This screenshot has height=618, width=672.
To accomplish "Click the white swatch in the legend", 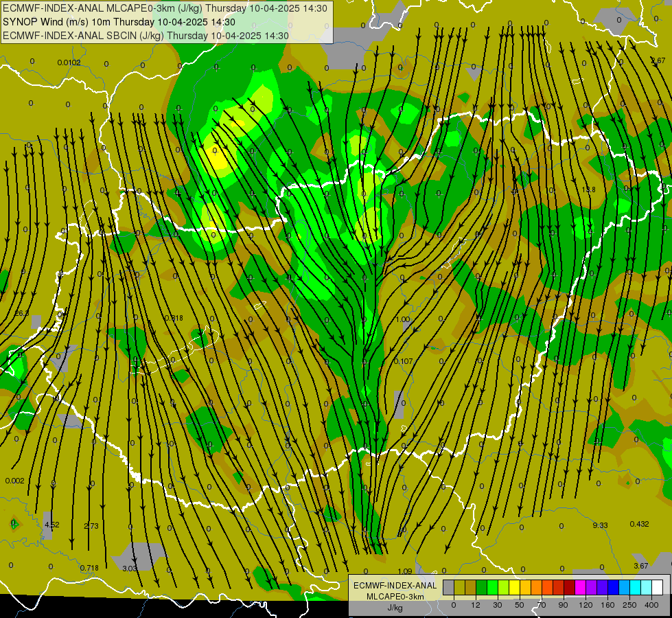I will point(658,587).
